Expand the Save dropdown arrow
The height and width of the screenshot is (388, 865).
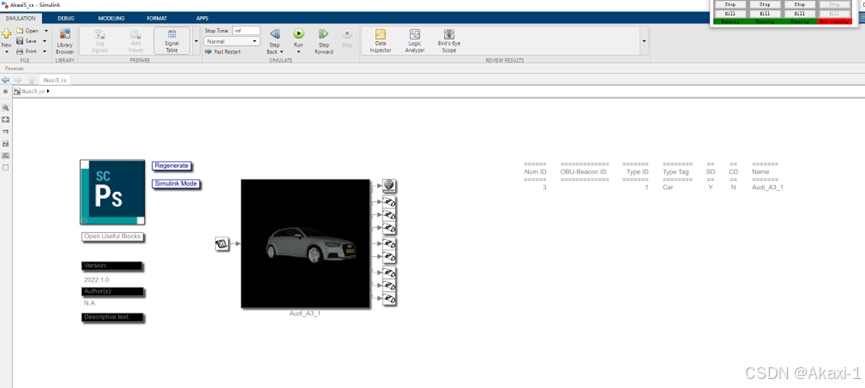pyautogui.click(x=46, y=41)
